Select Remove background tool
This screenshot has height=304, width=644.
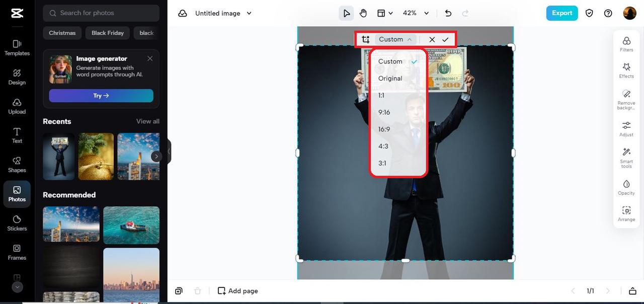click(x=626, y=100)
